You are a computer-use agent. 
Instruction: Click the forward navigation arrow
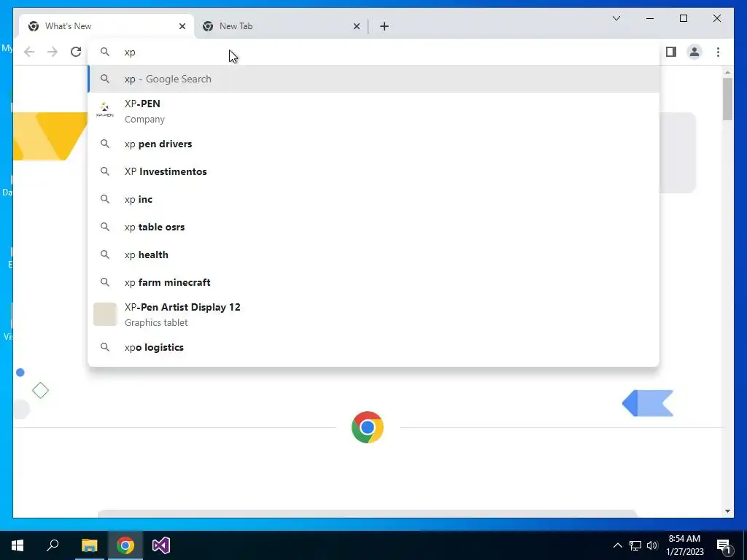coord(53,52)
